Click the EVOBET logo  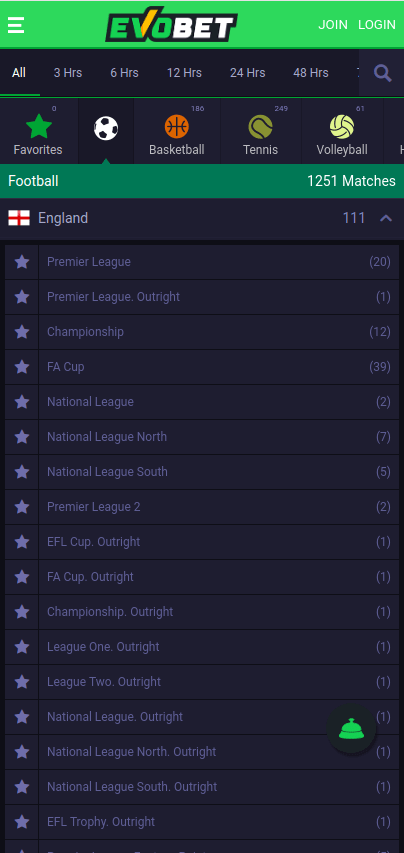171,25
